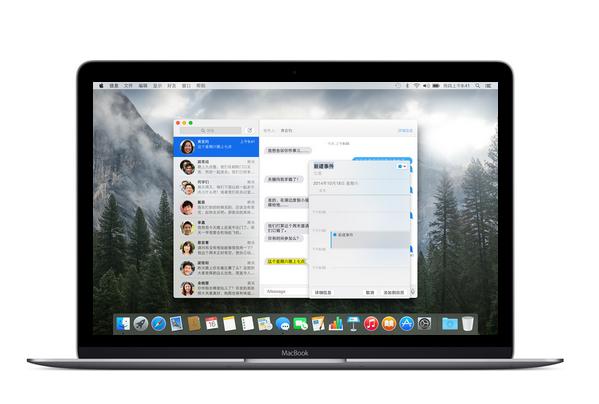Click the 2014年10月 date line in popup
Viewport: 599px width, 404px height.
pyautogui.click(x=335, y=184)
